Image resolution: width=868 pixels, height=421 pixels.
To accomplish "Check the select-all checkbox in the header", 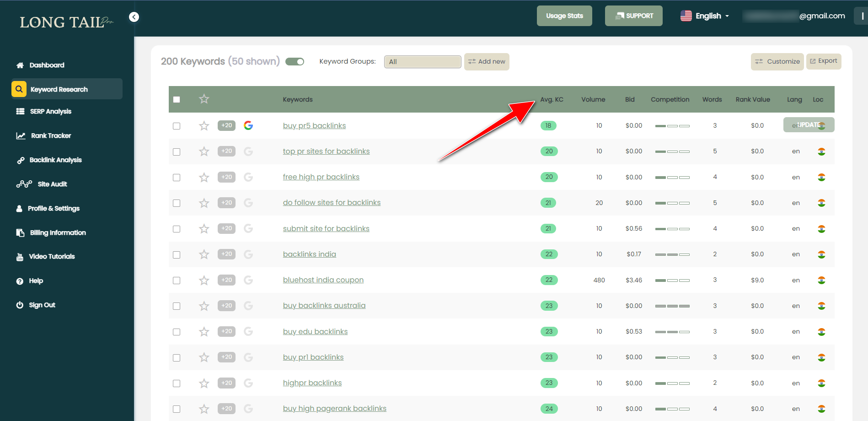I will click(x=177, y=100).
